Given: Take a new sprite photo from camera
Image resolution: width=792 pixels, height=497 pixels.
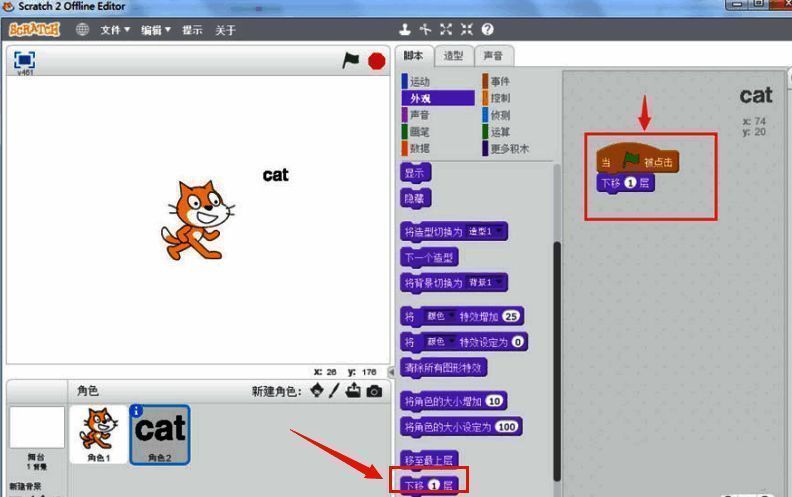Looking at the screenshot, I should [374, 391].
